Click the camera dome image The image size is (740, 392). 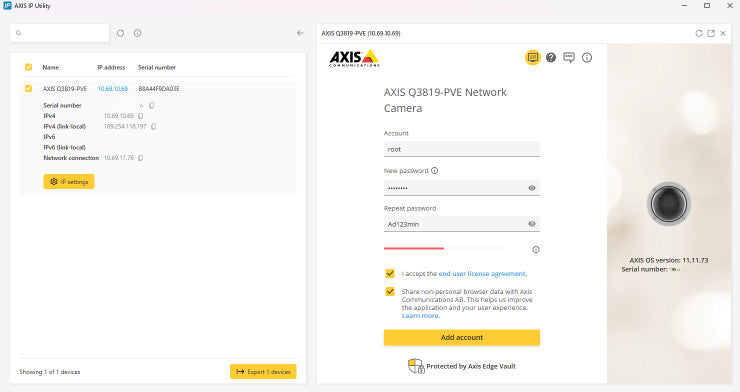coord(669,204)
